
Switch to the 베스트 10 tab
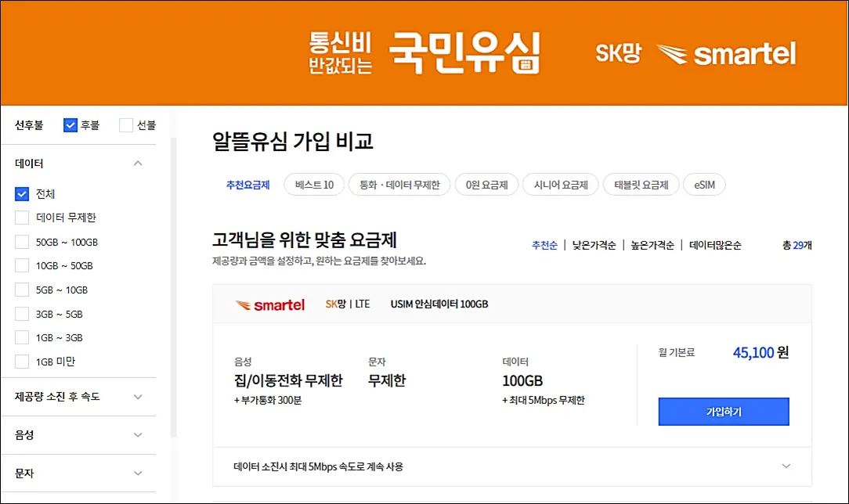pos(313,184)
